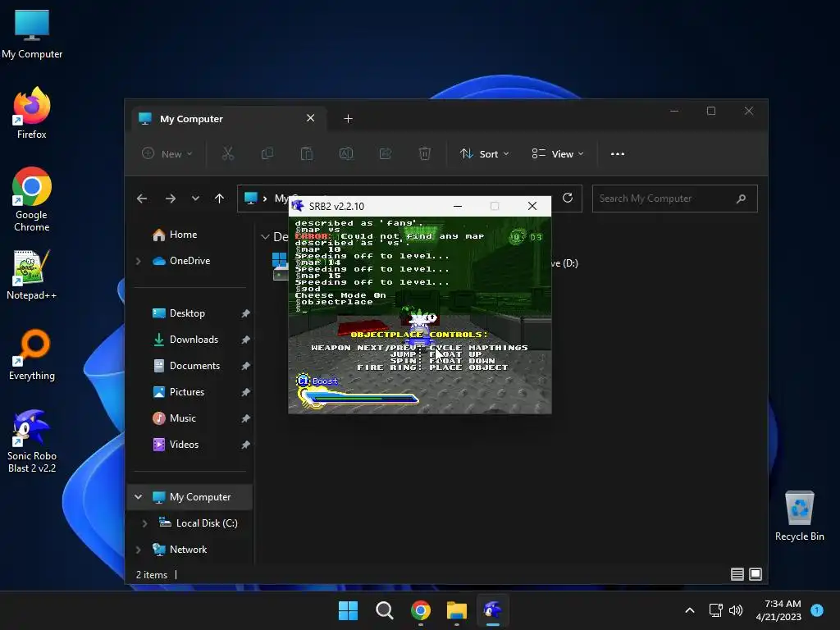The height and width of the screenshot is (630, 840).
Task: Open the notification badge in tray
Action: [817, 609]
